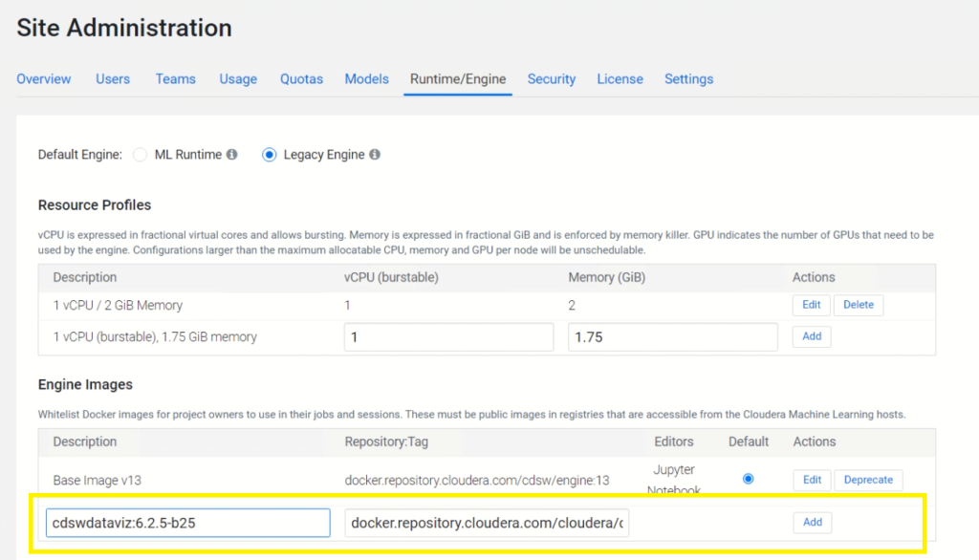Click the Memory input field showing 1.75
Screen dimensions: 979x560
pyautogui.click(x=672, y=337)
